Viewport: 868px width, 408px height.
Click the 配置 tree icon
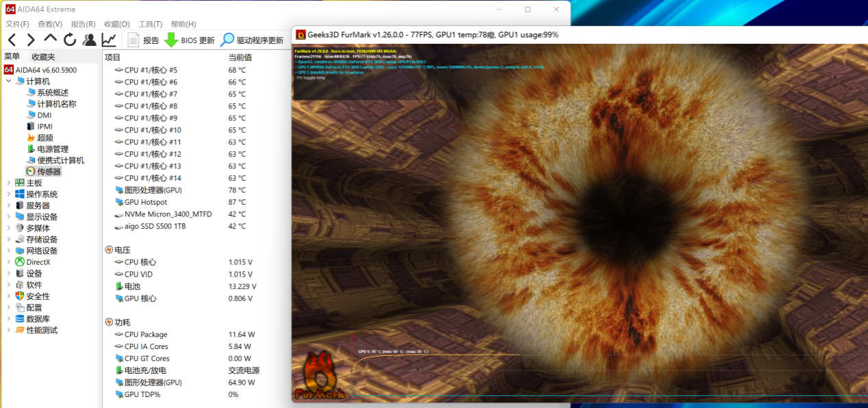point(20,307)
